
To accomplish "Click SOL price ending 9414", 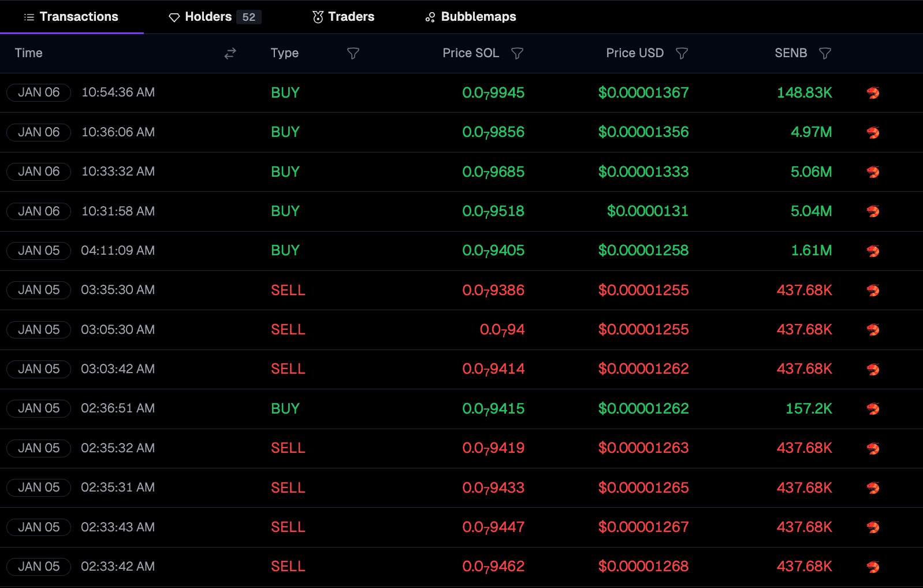I will [x=493, y=369].
